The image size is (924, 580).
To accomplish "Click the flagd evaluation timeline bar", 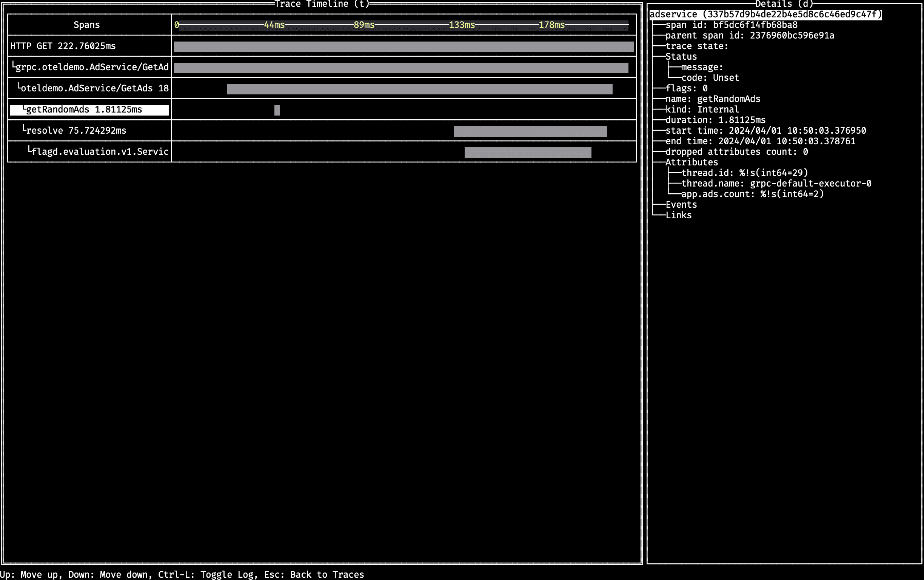I will (x=528, y=152).
